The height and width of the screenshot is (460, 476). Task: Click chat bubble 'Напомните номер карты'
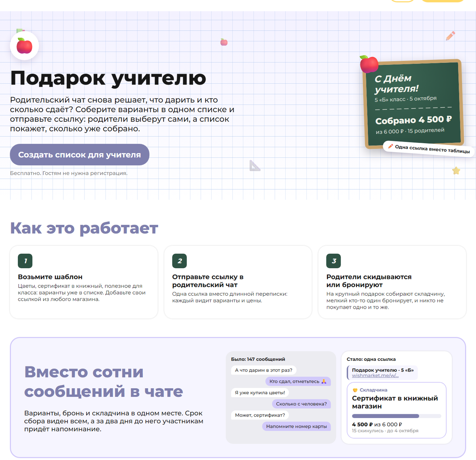tap(297, 426)
